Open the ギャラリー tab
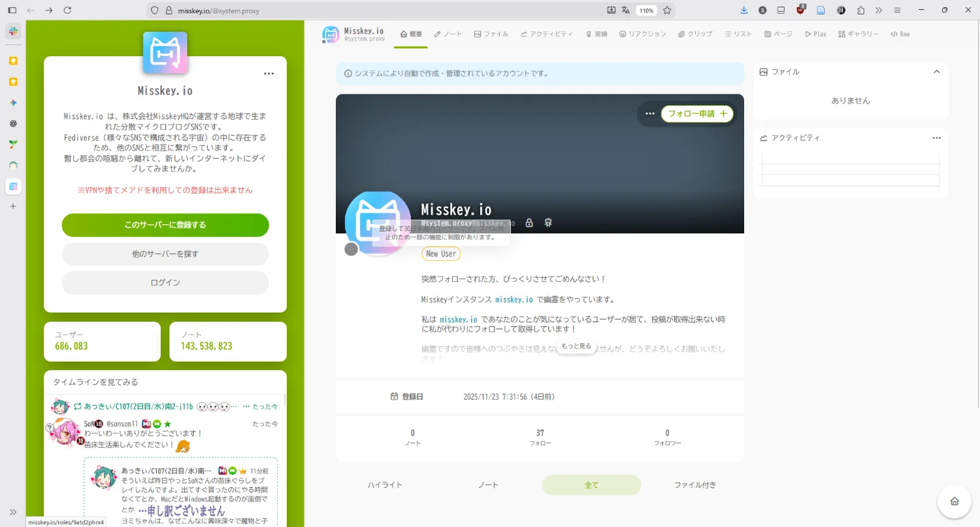 click(858, 34)
